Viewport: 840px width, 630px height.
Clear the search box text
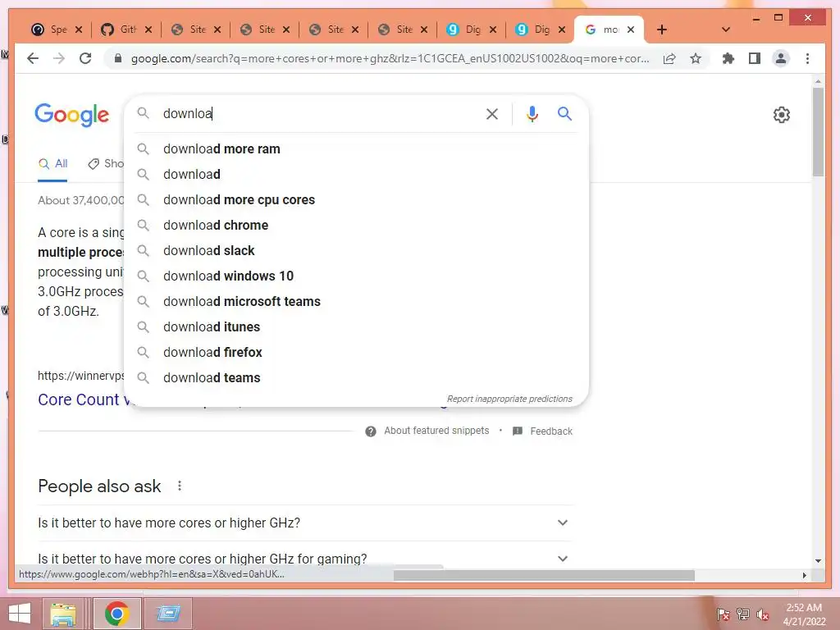tap(492, 113)
